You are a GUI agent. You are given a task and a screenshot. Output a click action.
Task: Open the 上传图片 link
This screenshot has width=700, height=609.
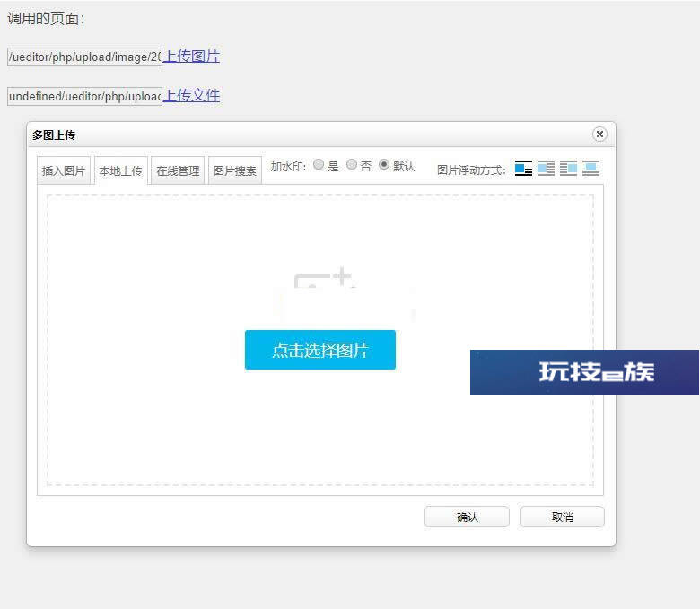[191, 57]
